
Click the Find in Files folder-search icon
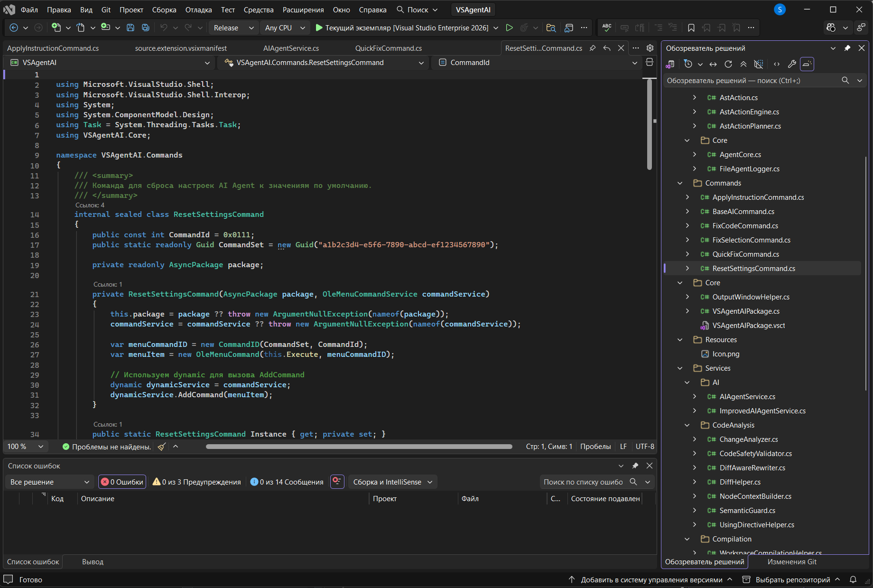(x=551, y=28)
